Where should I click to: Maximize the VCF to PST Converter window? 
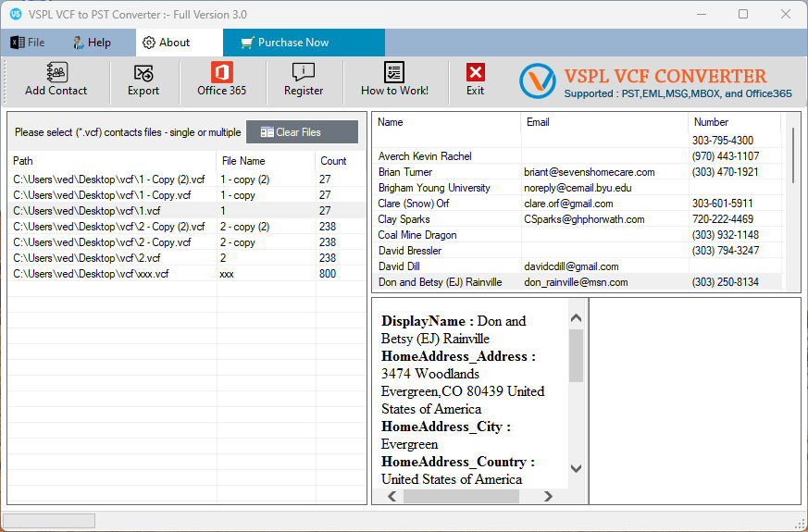[x=743, y=14]
